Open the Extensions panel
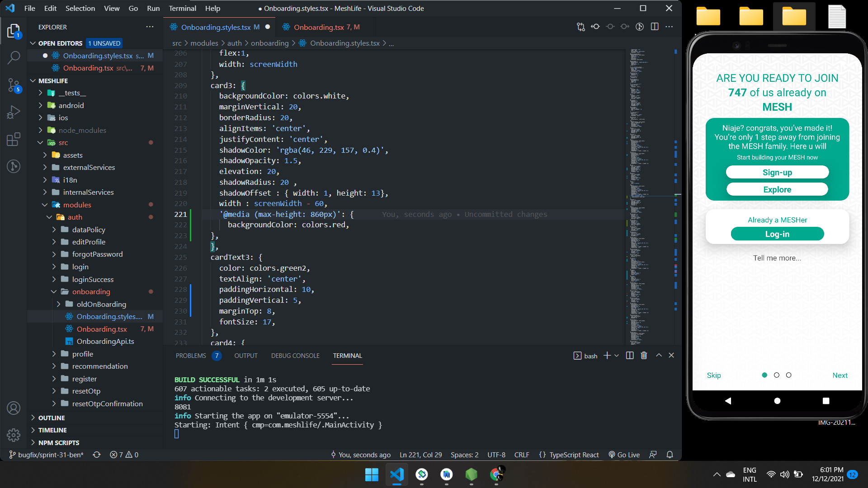Screen dimensions: 868x488 13,139
